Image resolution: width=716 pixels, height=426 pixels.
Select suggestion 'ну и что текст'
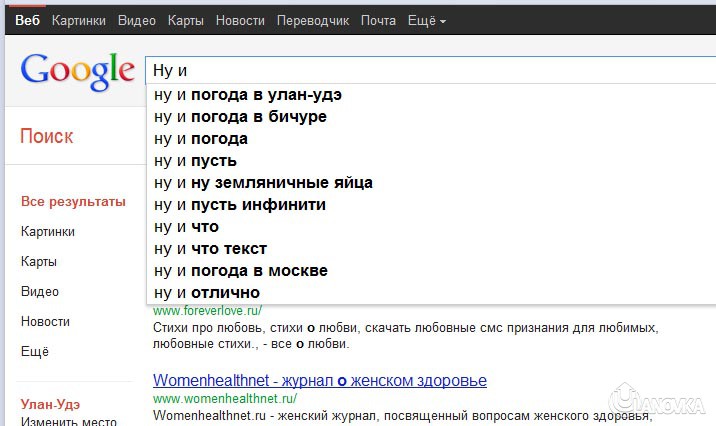tap(431, 249)
